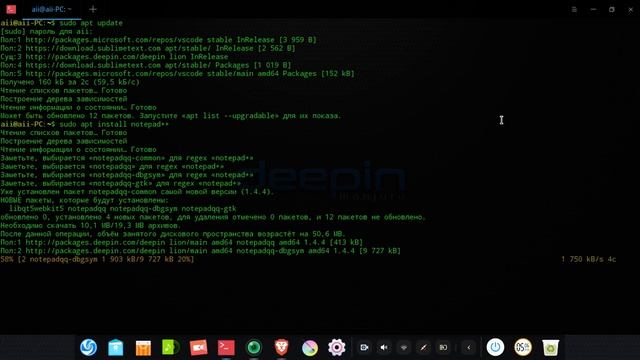
Task: Click the packages.microsoft.com vscode InRelease URL line
Action: 158,40
